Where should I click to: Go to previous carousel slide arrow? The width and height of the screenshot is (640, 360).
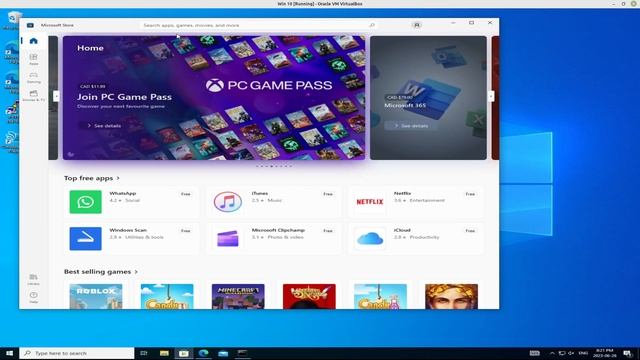pyautogui.click(x=56, y=96)
